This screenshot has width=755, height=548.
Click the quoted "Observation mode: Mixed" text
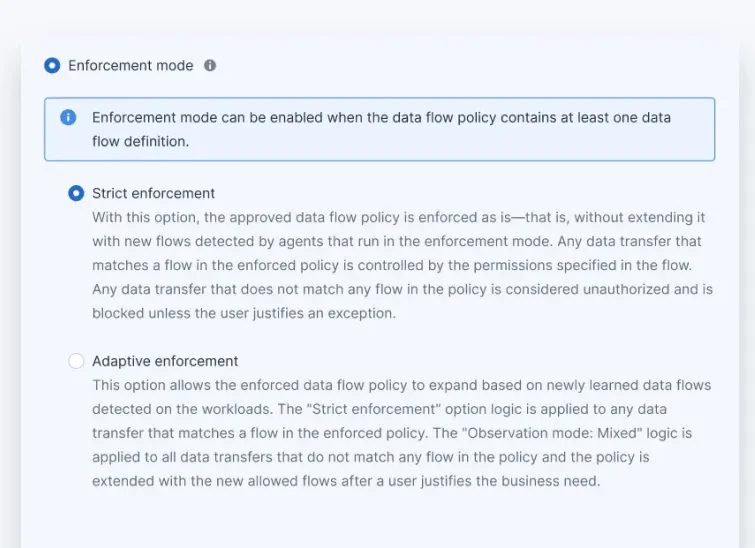[552, 433]
